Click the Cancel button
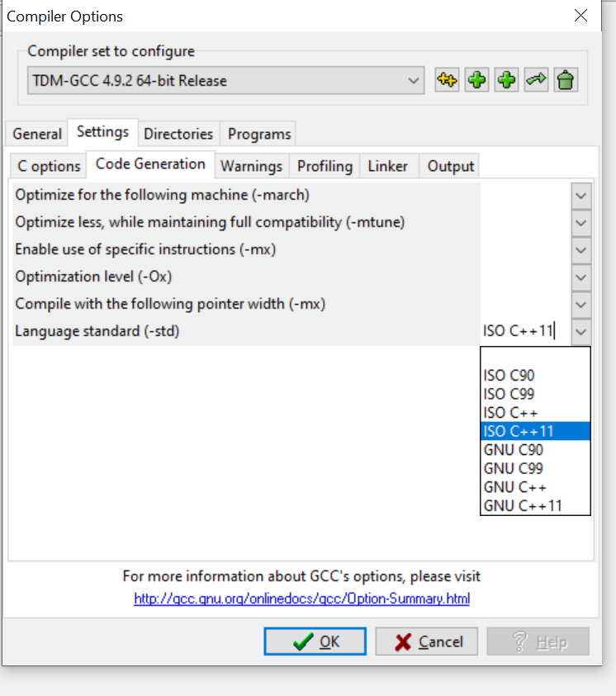 (x=427, y=642)
